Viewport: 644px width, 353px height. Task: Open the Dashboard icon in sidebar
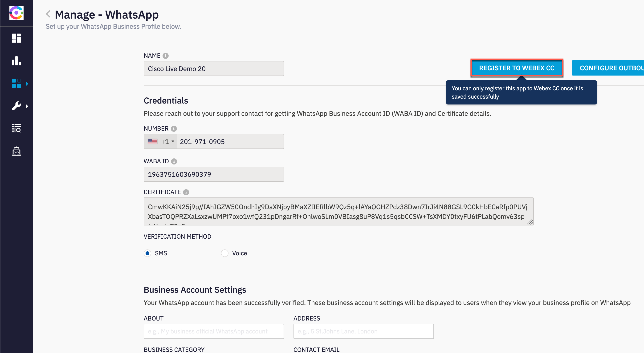click(x=16, y=38)
